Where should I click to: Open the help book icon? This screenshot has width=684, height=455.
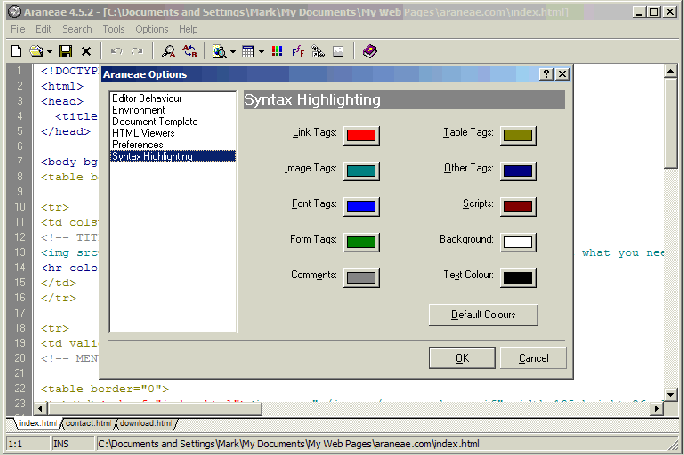pyautogui.click(x=370, y=51)
